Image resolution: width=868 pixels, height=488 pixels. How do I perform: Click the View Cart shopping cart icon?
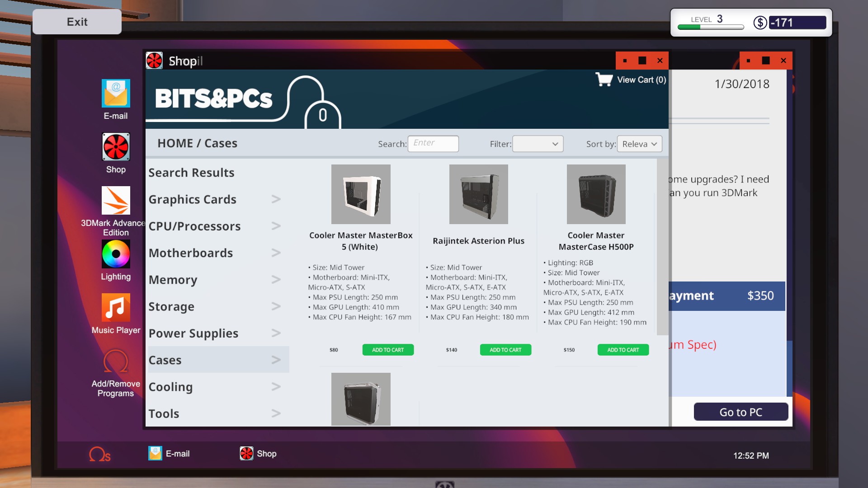pyautogui.click(x=604, y=80)
